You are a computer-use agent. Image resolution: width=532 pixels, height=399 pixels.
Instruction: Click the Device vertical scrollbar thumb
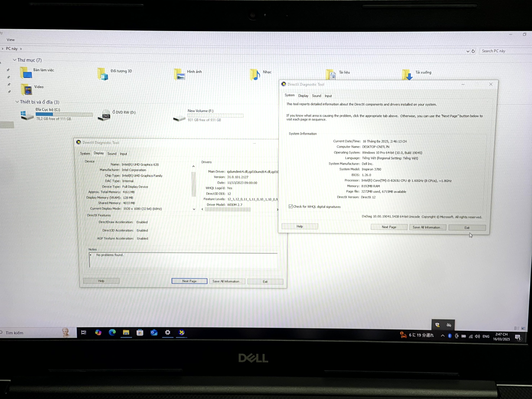(x=194, y=184)
